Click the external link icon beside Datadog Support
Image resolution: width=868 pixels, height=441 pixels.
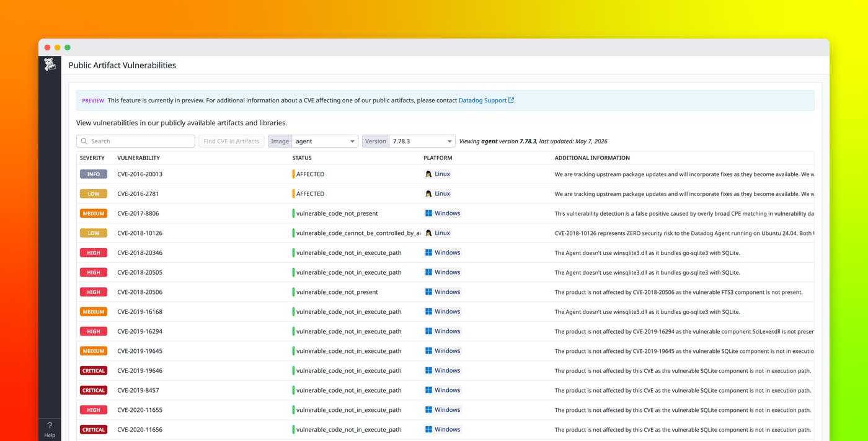pos(511,100)
